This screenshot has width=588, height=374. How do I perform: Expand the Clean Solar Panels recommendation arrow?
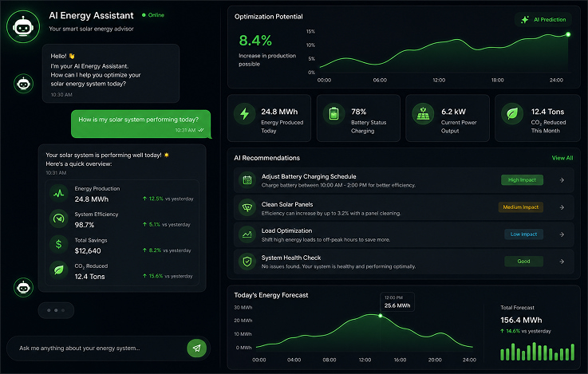[562, 207]
